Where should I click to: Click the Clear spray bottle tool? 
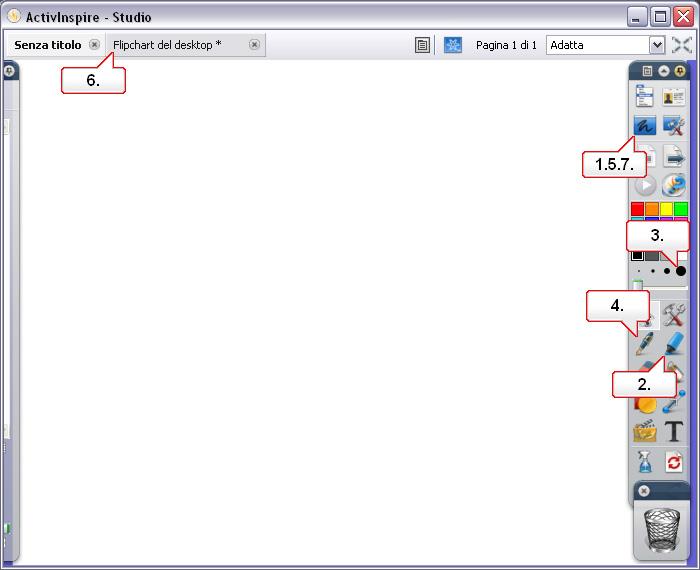pyautogui.click(x=645, y=461)
